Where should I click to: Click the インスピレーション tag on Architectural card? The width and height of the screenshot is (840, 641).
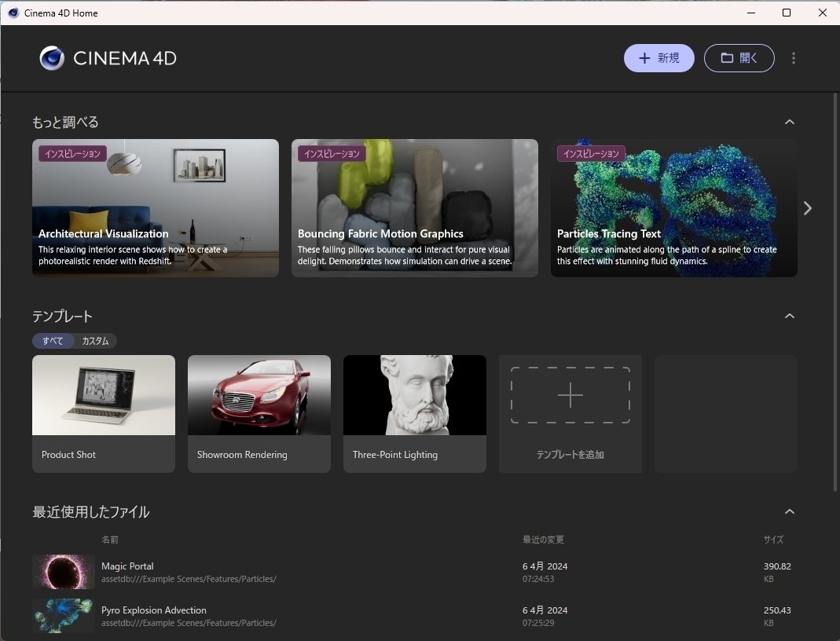[x=72, y=154]
